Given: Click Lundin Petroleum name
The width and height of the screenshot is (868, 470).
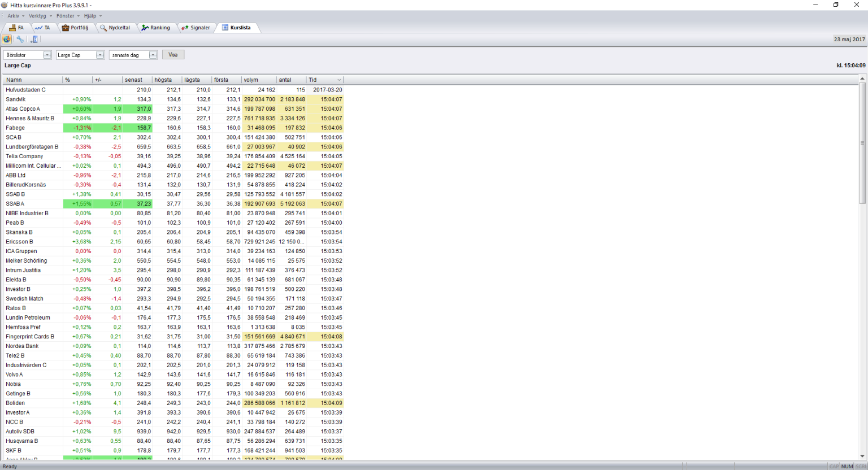Looking at the screenshot, I should click(28, 318).
